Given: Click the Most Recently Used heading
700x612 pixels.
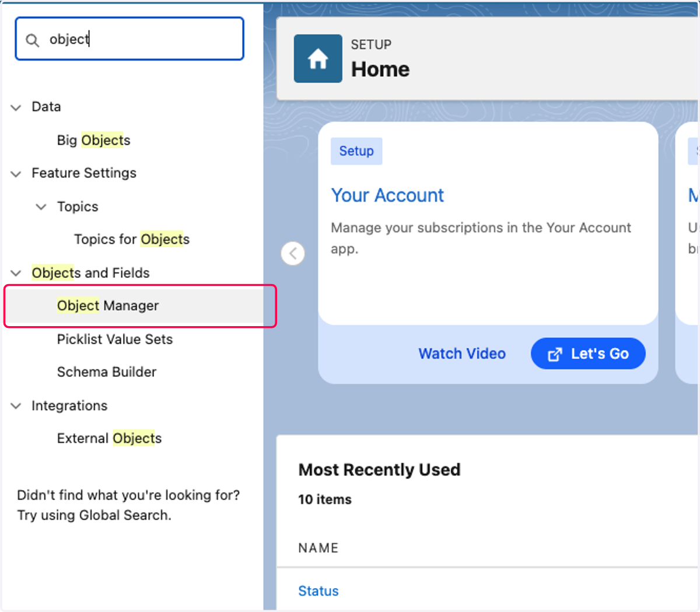Looking at the screenshot, I should pos(379,470).
